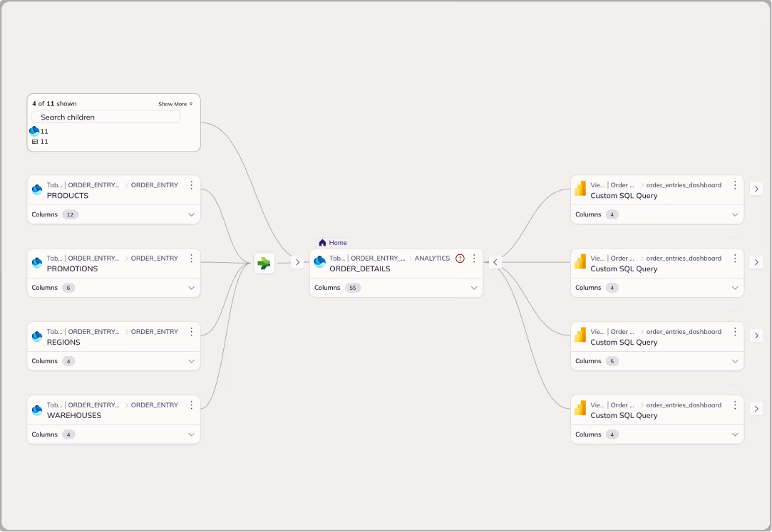Click the green transformation process icon
The image size is (772, 532).
[264, 264]
